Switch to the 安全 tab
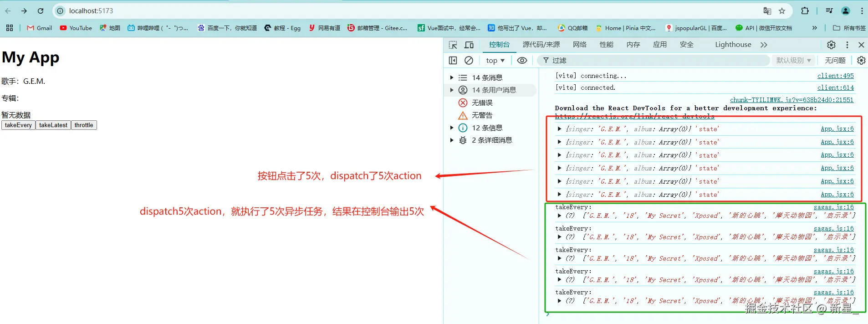The image size is (868, 324). pyautogui.click(x=687, y=45)
